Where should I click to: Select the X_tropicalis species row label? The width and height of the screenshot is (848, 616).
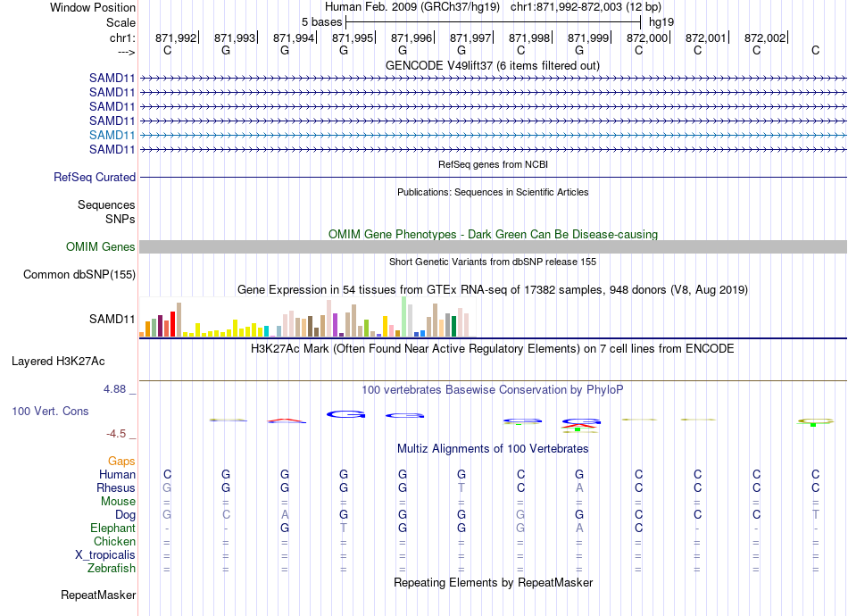point(105,555)
